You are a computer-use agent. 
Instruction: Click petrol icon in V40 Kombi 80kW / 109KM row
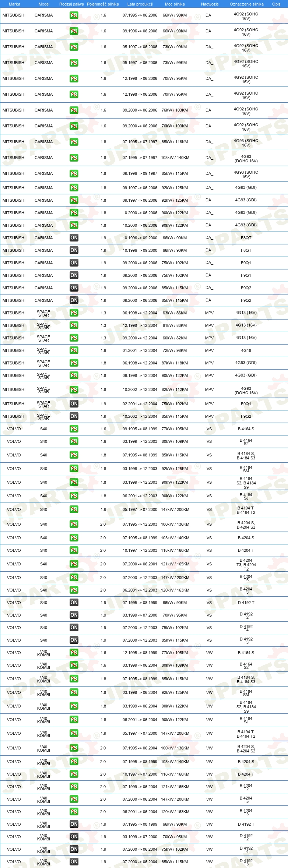pos(74,666)
